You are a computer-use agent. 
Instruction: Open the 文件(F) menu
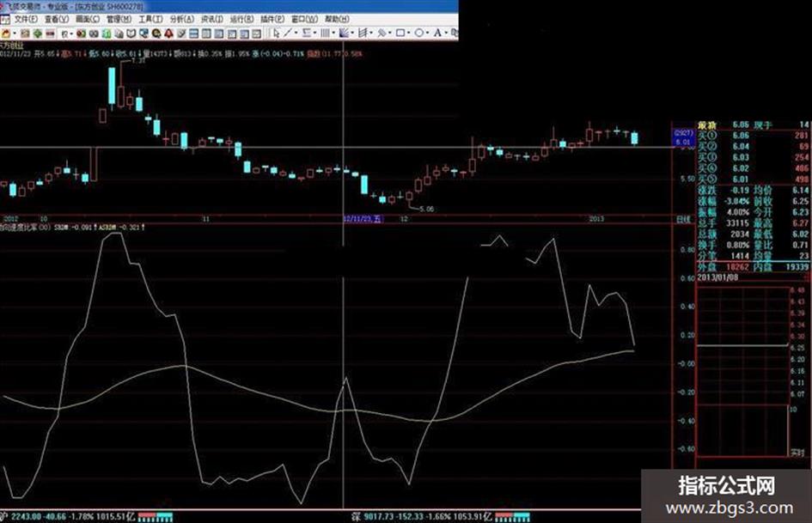[x=26, y=19]
